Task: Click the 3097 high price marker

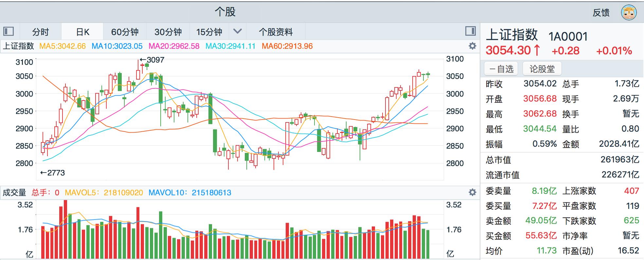Action: click(x=152, y=60)
